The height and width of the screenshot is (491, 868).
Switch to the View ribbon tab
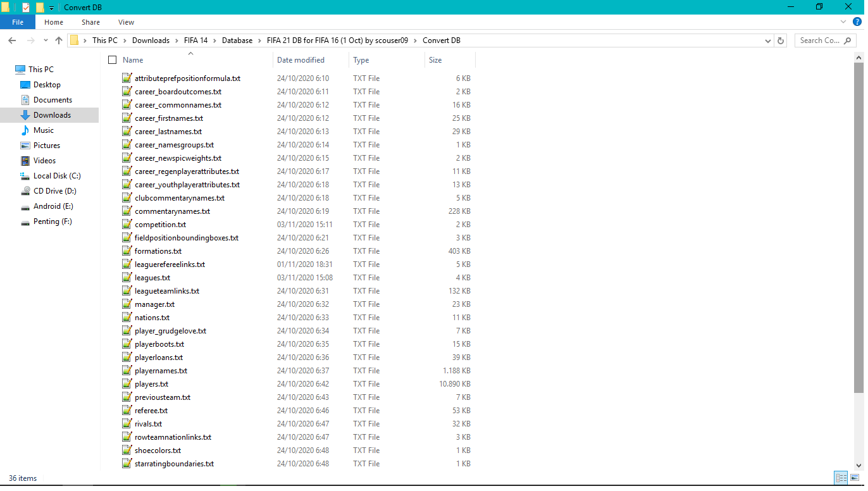point(126,22)
